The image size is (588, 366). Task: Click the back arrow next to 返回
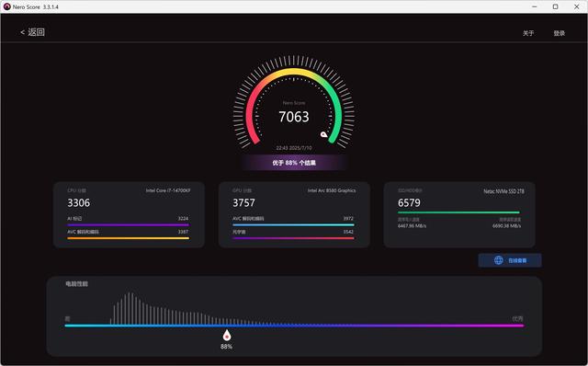[x=22, y=33]
